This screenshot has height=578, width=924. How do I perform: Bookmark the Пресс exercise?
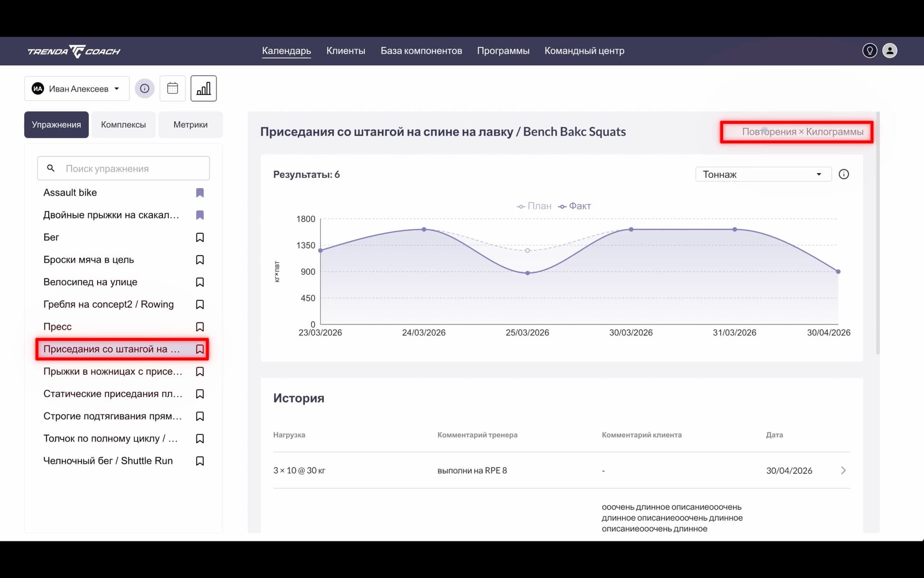tap(200, 327)
